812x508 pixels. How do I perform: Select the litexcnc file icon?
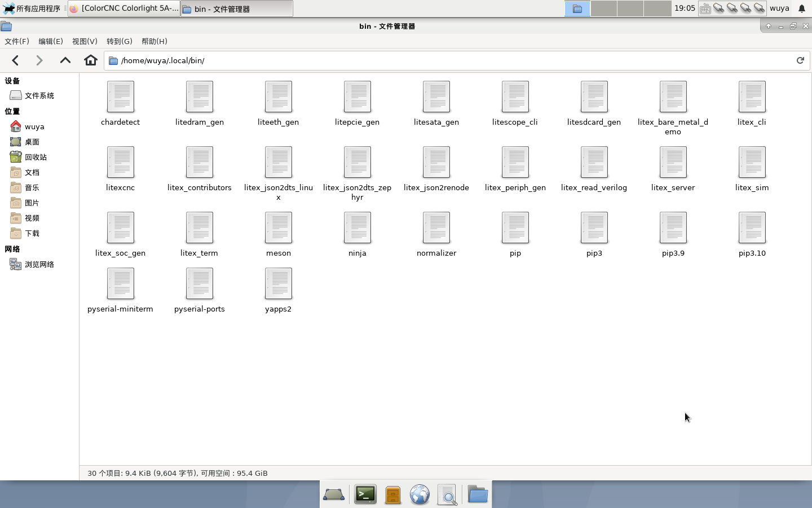(121, 162)
